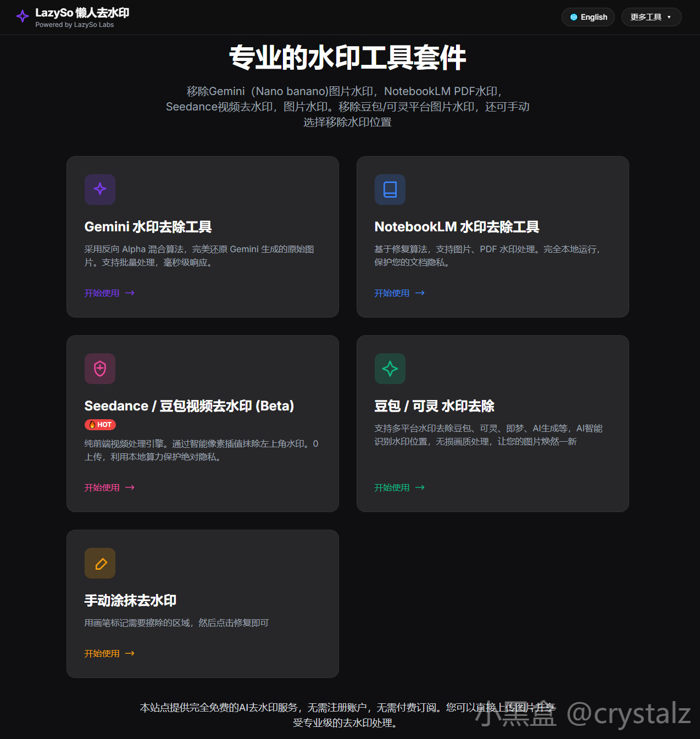This screenshot has width=700, height=739.
Task: Click the orange pencil icon for manual erase
Action: pos(100,563)
